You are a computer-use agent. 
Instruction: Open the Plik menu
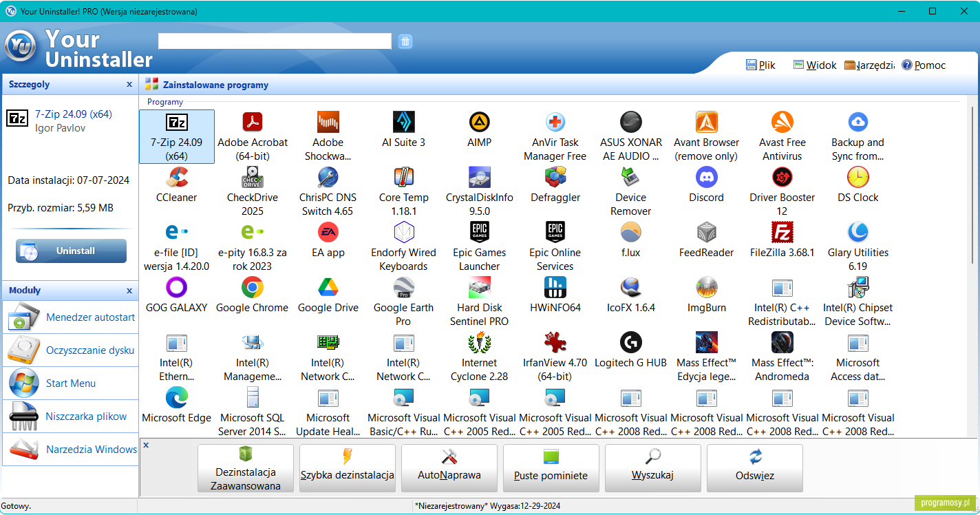pos(760,65)
